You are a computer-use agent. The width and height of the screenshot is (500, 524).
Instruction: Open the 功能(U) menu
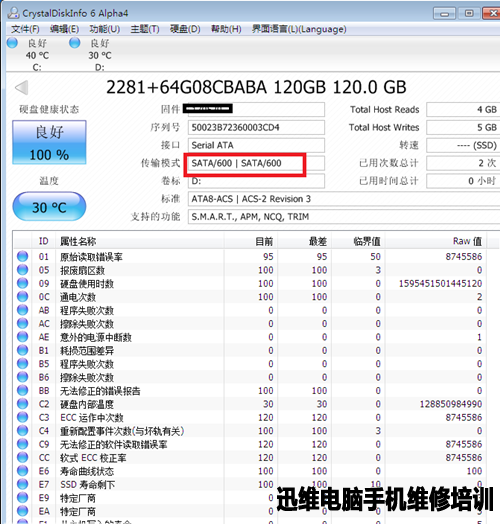pos(105,29)
